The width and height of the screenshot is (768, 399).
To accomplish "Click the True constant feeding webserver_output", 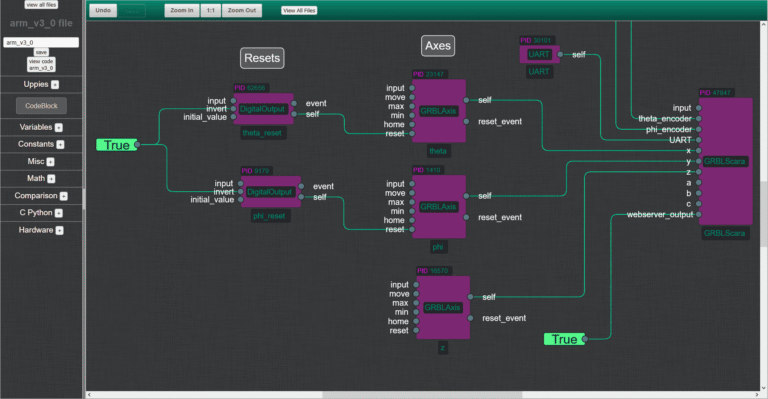I will (564, 339).
